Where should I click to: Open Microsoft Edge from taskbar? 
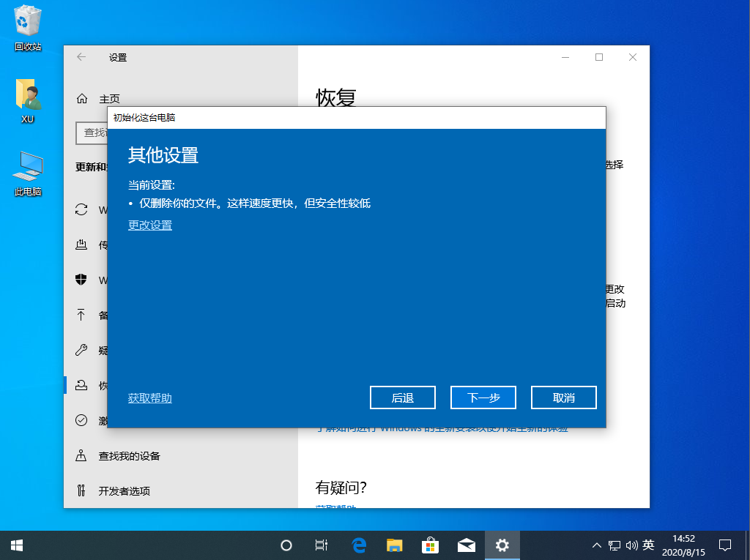click(359, 545)
